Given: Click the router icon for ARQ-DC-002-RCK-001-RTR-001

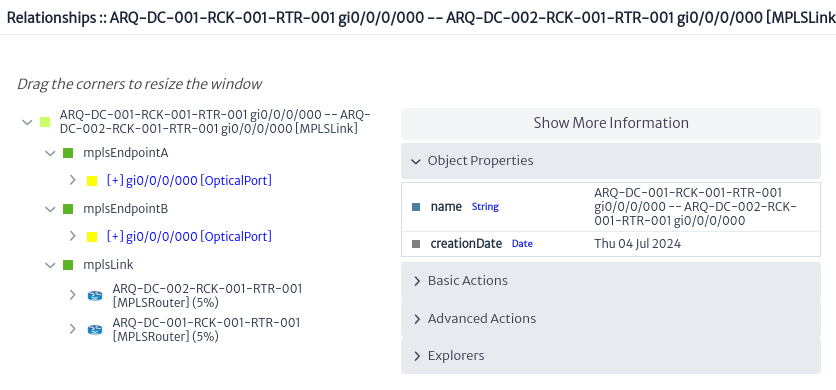Looking at the screenshot, I should [95, 296].
